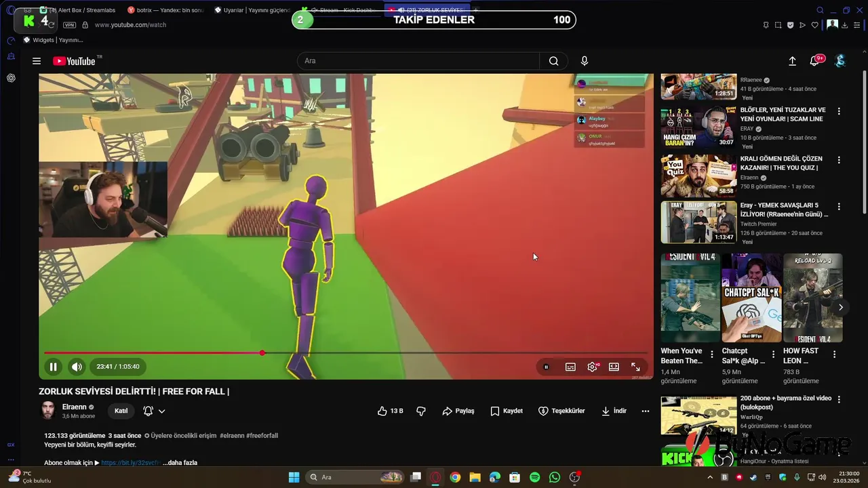This screenshot has height=488, width=868.
Task: Open File Explorer from the taskbar
Action: [475, 477]
